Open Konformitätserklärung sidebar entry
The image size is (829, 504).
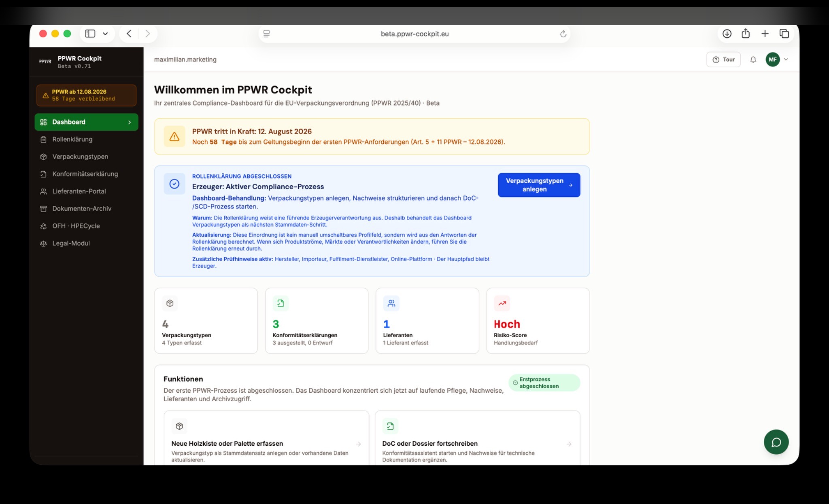click(86, 174)
